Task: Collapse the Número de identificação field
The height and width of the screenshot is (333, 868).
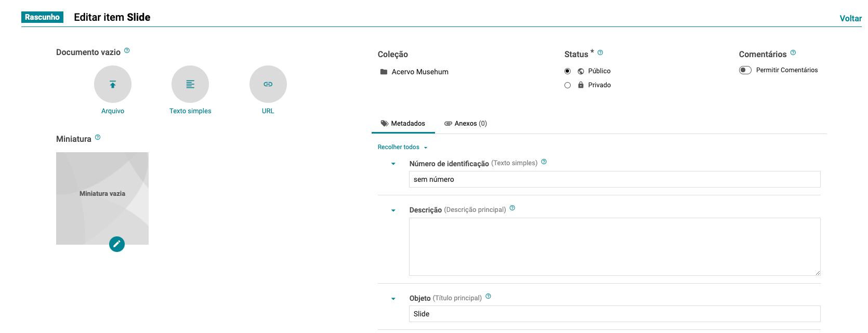Action: [x=393, y=164]
